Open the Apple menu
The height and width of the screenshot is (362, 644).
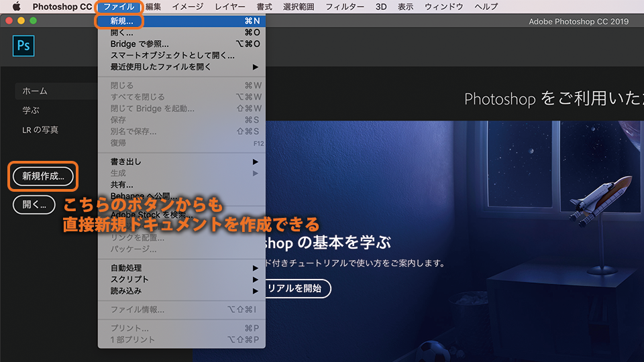point(16,7)
